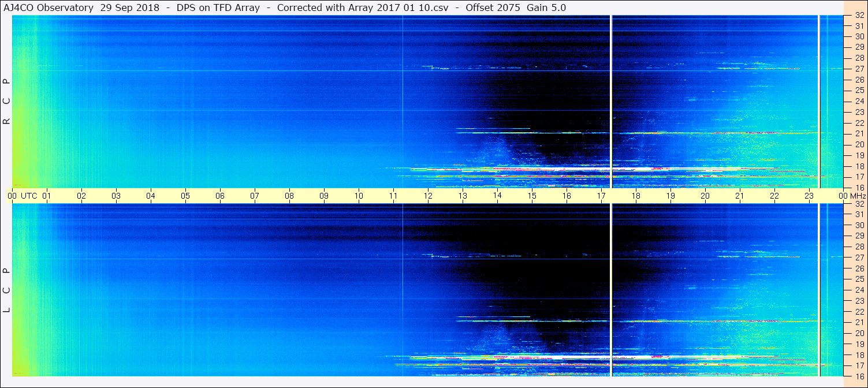Click the 10 hour mark on time axis
Image resolution: width=868 pixels, height=388 pixels.
point(359,196)
